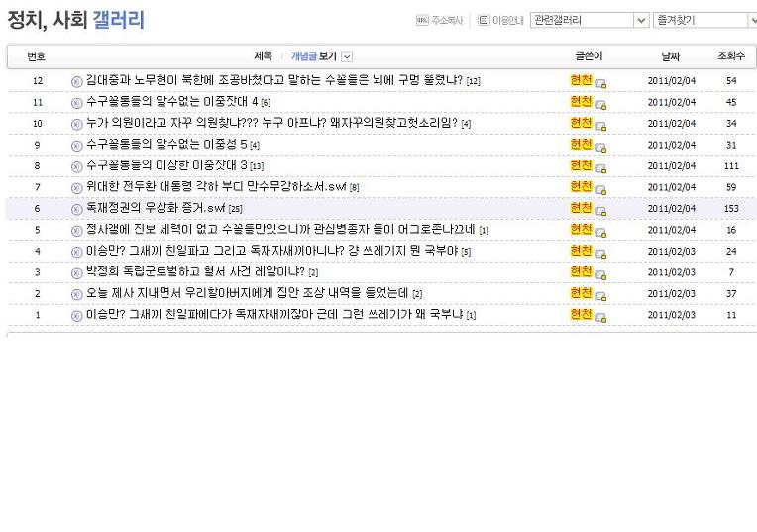Open gallog icon next to author on post 12
The height and width of the screenshot is (532, 757).
(601, 83)
